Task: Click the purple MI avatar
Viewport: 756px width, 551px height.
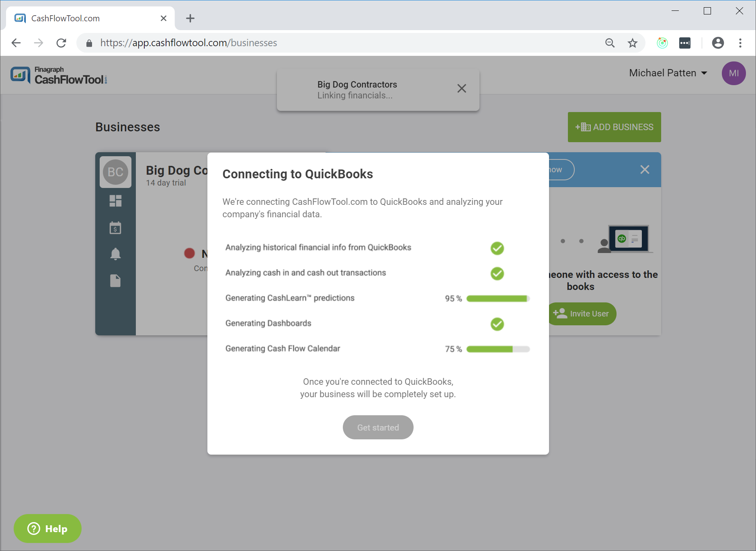Action: click(734, 73)
